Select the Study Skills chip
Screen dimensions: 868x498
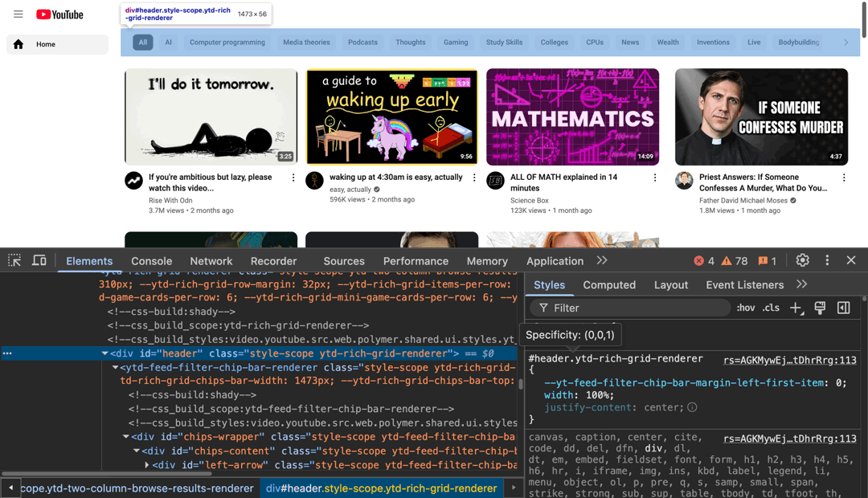pos(504,42)
